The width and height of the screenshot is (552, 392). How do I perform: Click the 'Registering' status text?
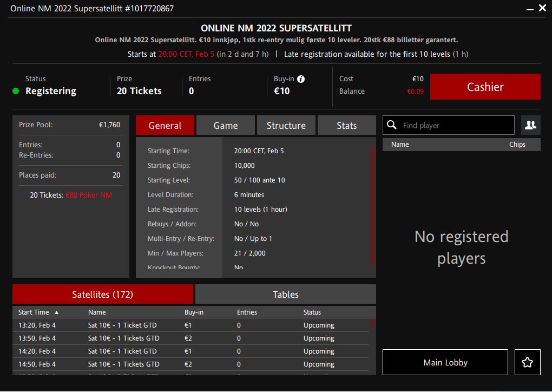(x=51, y=91)
